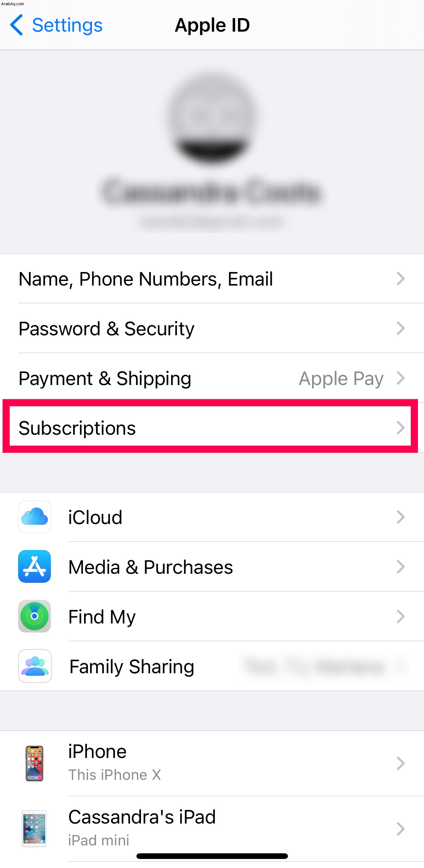Tap the home indicator bar
The image size is (424, 868).
click(212, 856)
